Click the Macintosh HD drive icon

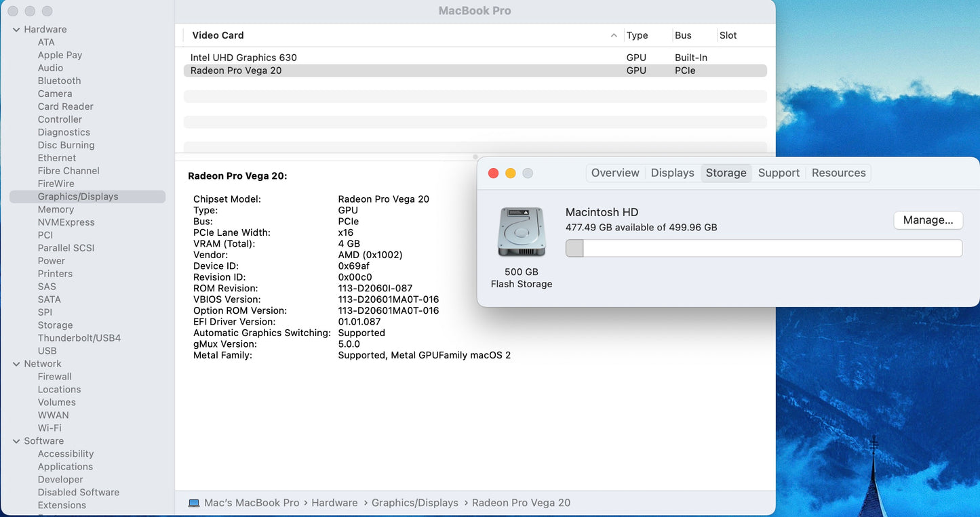pyautogui.click(x=521, y=232)
